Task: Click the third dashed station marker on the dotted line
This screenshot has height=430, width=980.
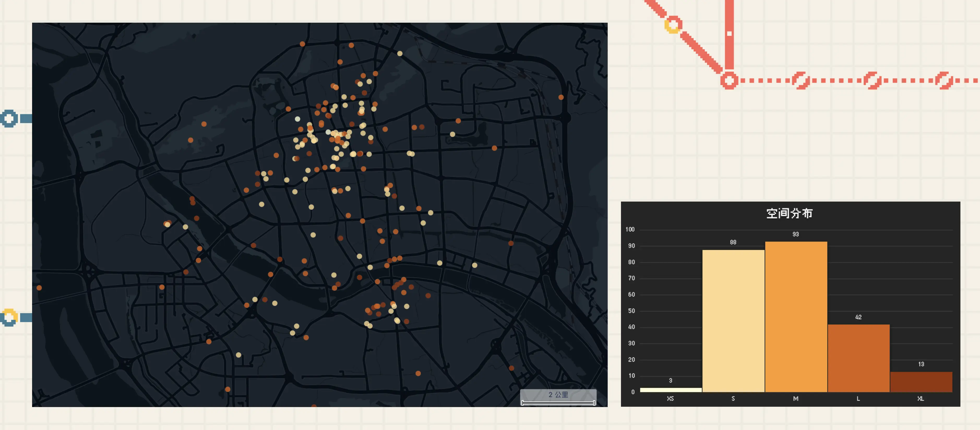Action: 944,81
